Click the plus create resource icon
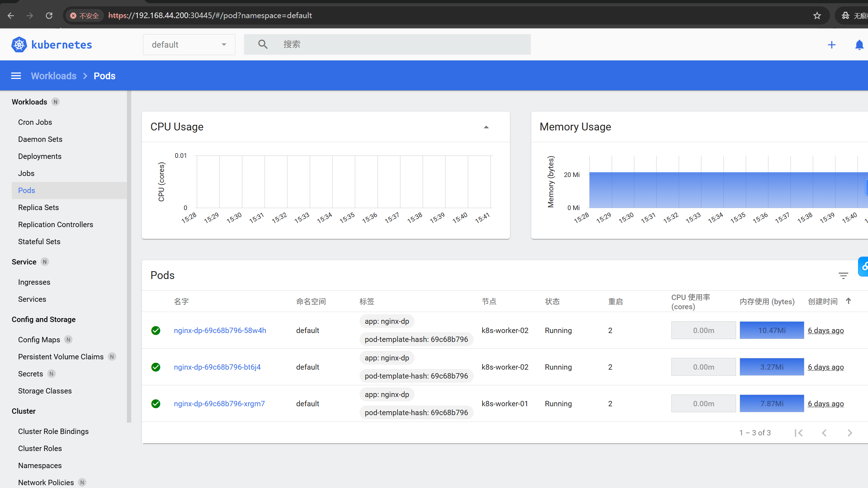 pos(831,45)
